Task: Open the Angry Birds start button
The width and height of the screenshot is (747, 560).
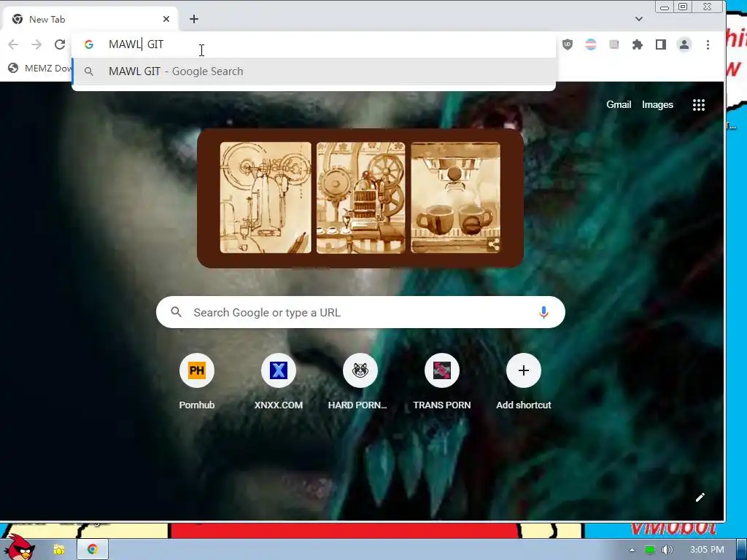Action: (x=19, y=548)
